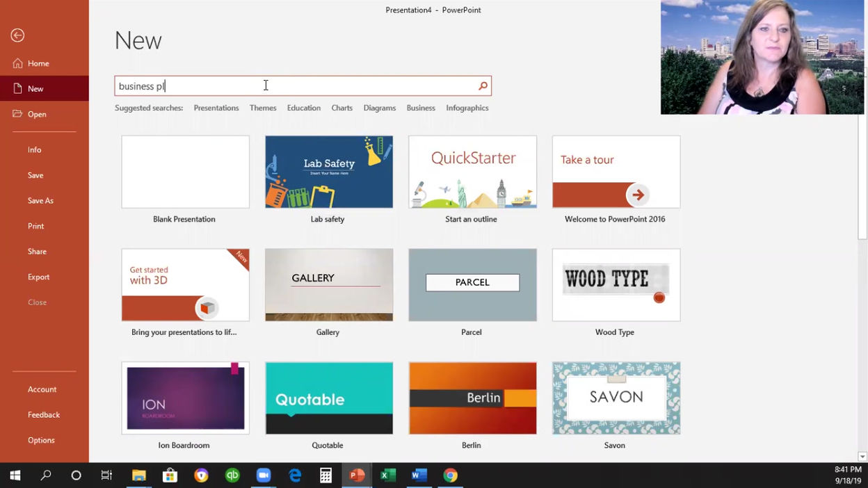Open Feedback page
Viewport: 868px width, 488px height.
pos(45,414)
